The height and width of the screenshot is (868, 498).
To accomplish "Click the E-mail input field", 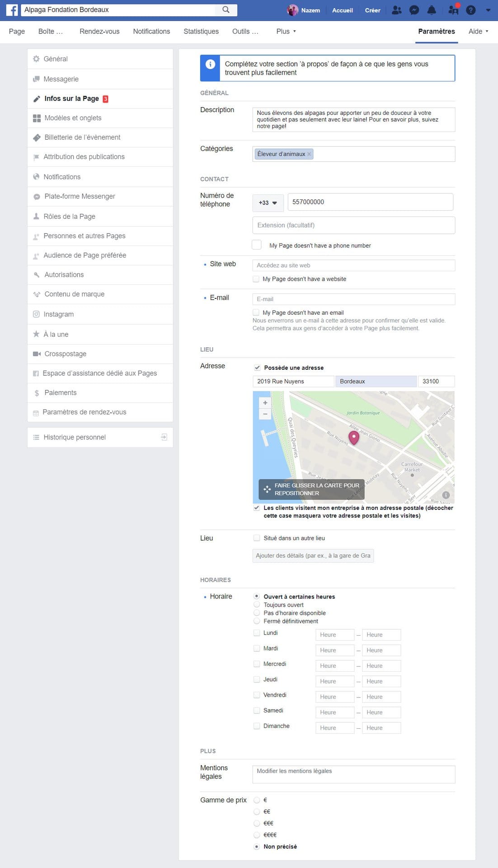I will coord(354,299).
